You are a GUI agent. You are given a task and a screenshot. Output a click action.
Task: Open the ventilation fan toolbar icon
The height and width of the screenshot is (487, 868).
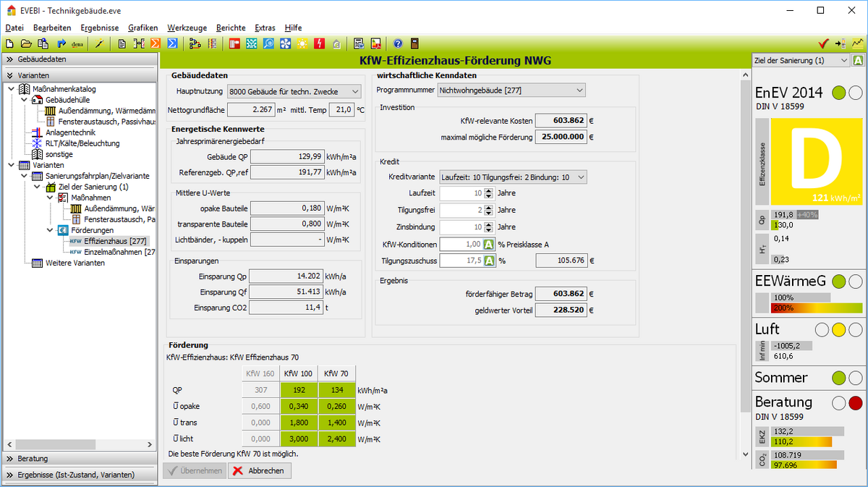(286, 43)
